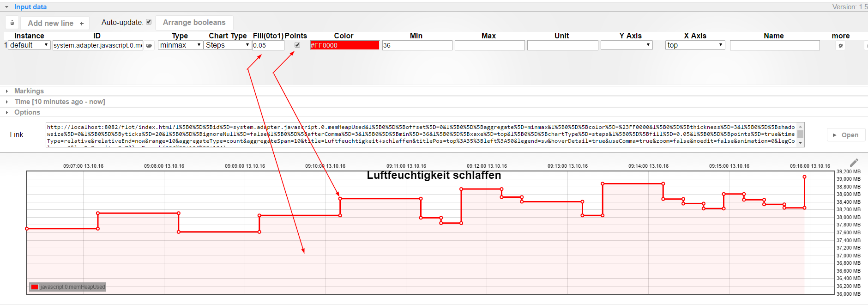Click the Instance column header
The width and height of the screenshot is (868, 305).
tap(29, 36)
